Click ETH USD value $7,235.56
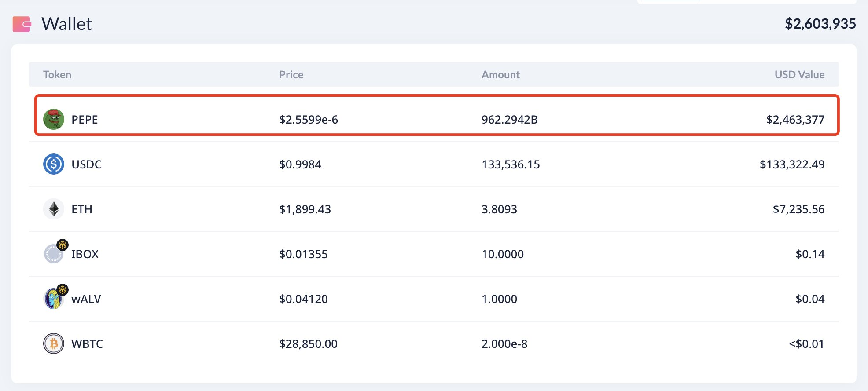868x391 pixels. [799, 209]
